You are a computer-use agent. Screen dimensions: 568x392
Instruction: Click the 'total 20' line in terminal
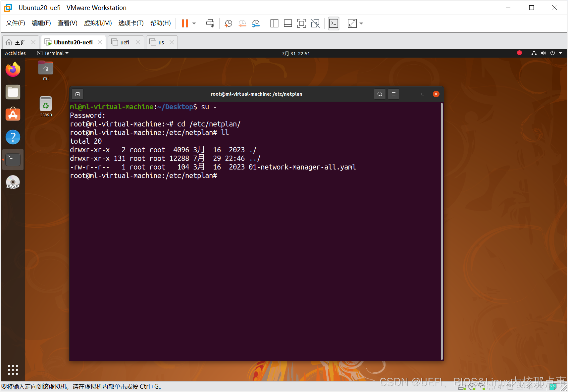coord(86,141)
